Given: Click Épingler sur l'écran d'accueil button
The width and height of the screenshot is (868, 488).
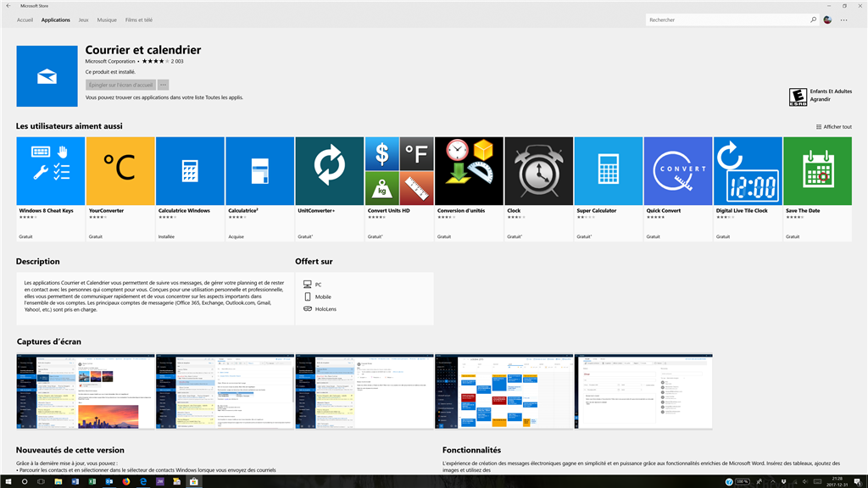Looking at the screenshot, I should coord(120,85).
